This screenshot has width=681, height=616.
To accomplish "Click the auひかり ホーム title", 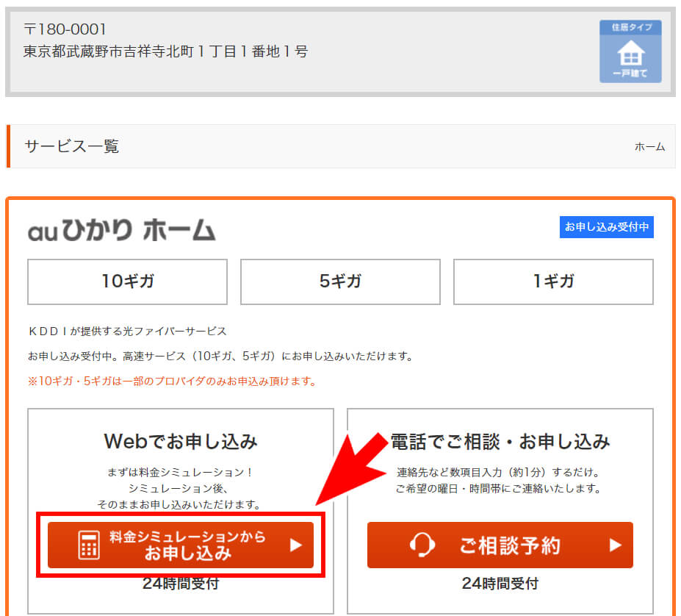I will [122, 229].
